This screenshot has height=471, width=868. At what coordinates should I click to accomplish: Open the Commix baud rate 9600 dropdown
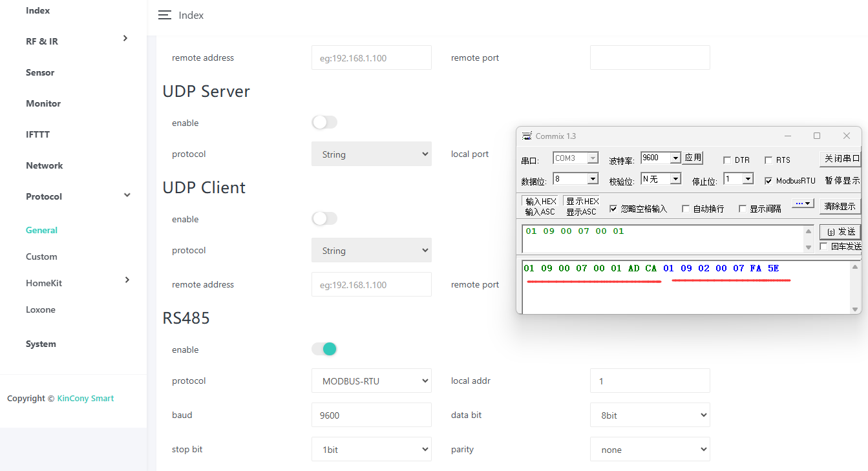click(675, 158)
